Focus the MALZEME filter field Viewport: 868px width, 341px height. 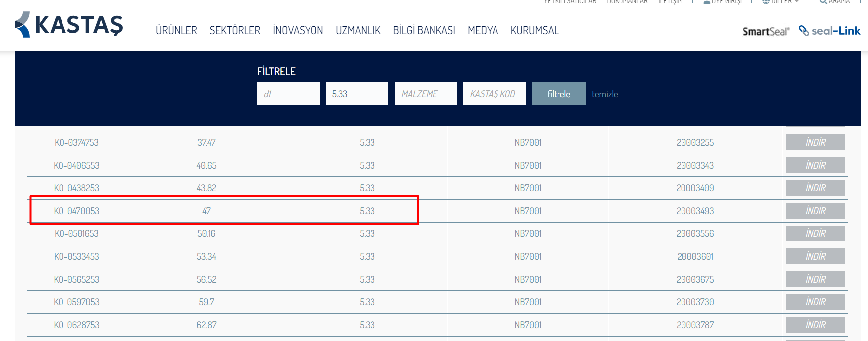426,94
